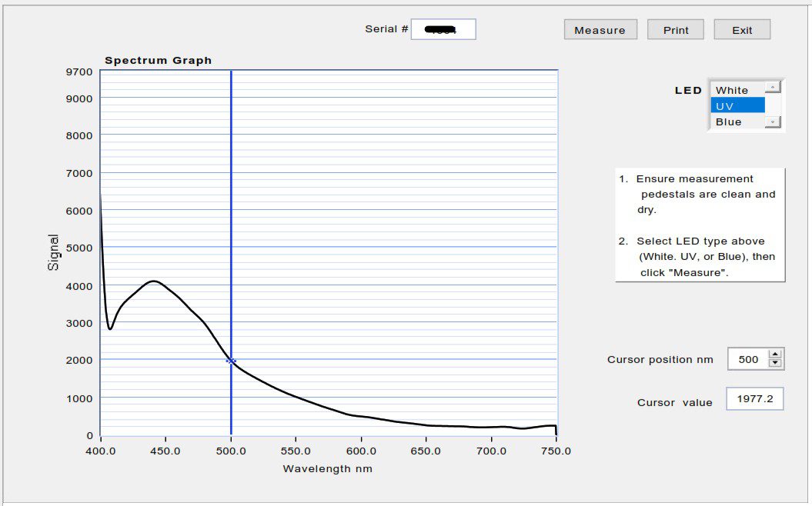Click the up arrow on cursor position spinner
This screenshot has height=506, width=812.
pos(775,355)
